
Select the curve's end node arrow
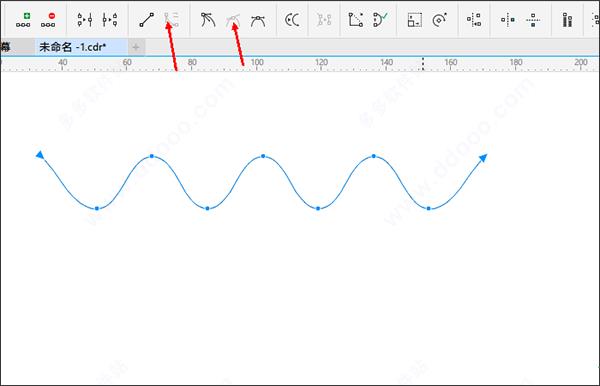pos(483,158)
